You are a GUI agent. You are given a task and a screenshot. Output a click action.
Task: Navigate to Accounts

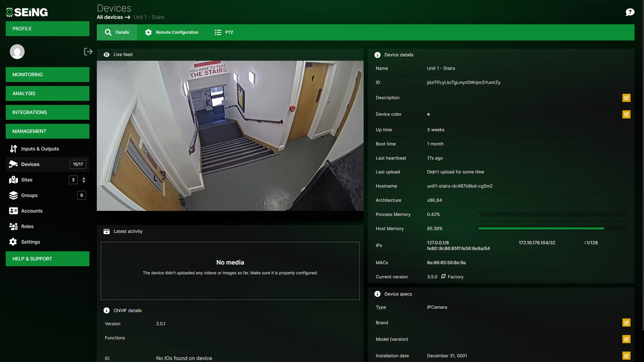48,211
